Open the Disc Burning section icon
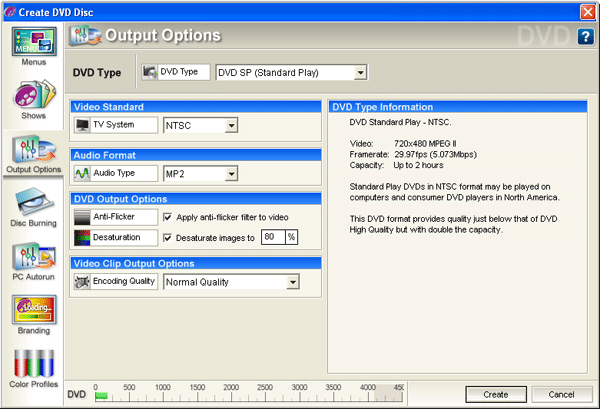This screenshot has height=409, width=600. pos(34,202)
